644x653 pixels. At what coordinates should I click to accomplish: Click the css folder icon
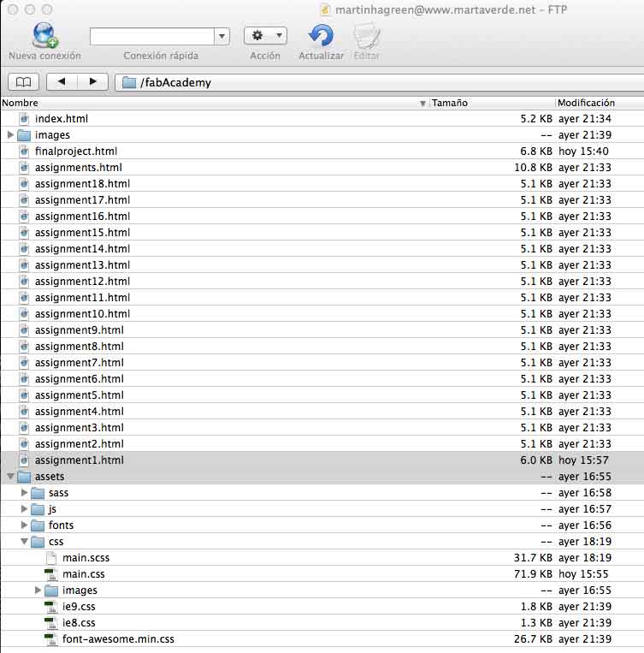[x=38, y=542]
